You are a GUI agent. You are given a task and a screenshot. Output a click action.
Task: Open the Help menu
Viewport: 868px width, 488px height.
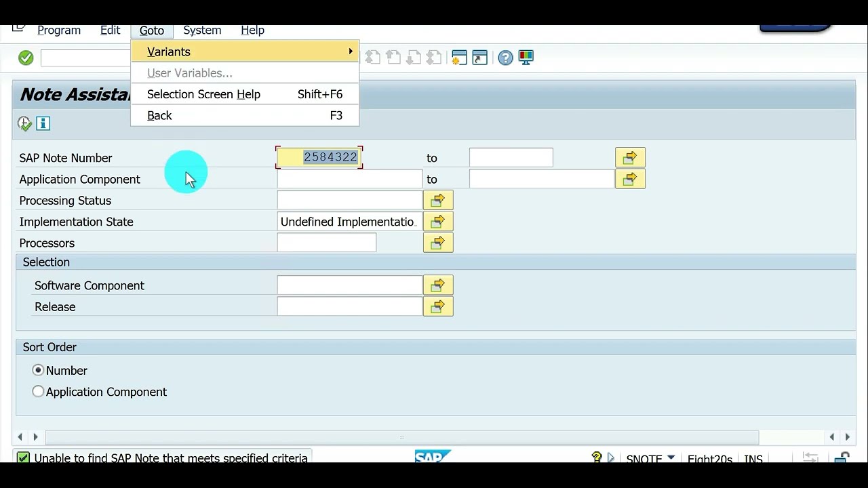click(x=252, y=30)
